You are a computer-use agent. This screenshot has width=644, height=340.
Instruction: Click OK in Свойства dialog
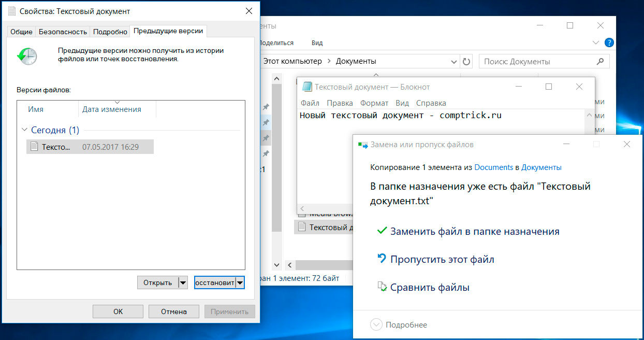[118, 311]
